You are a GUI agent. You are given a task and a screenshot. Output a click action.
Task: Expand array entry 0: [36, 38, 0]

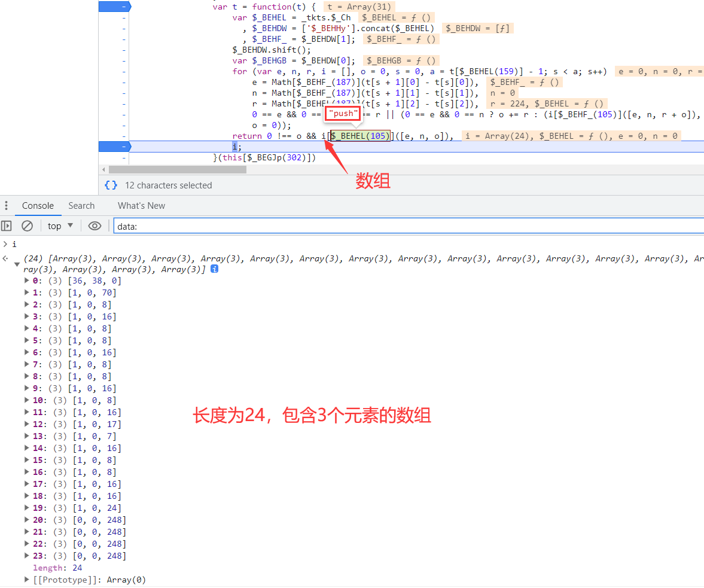tap(26, 281)
